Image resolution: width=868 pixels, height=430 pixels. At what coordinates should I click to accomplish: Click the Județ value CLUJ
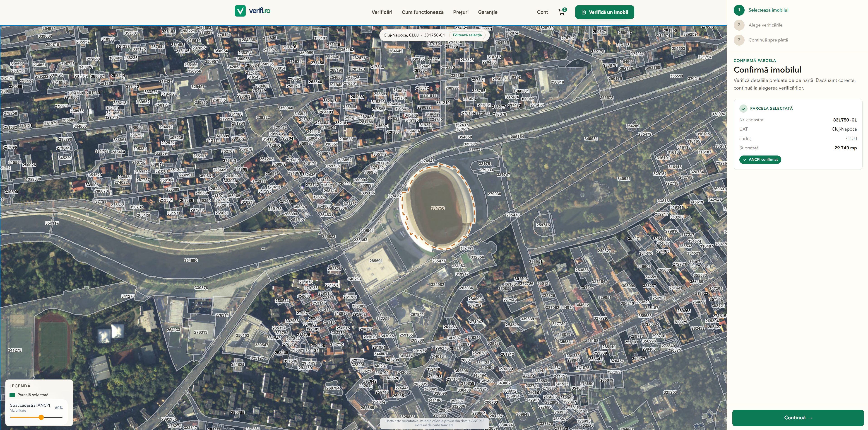pyautogui.click(x=851, y=139)
